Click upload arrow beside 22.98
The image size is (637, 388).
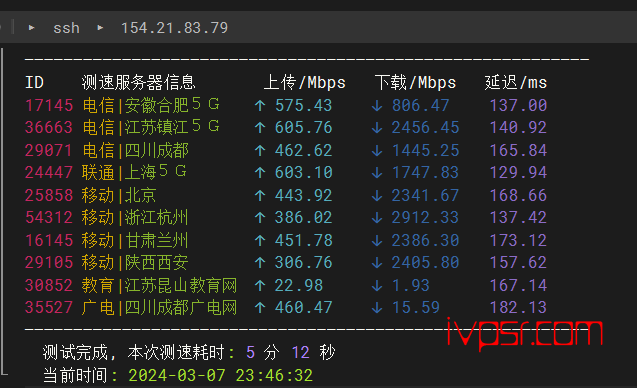(x=260, y=286)
